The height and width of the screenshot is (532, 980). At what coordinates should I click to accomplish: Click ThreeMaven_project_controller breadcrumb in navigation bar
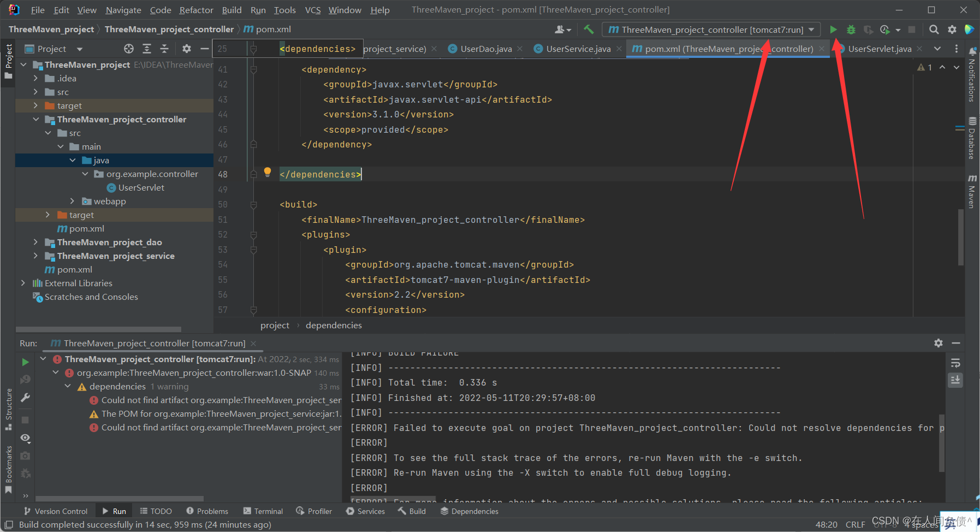(x=169, y=29)
